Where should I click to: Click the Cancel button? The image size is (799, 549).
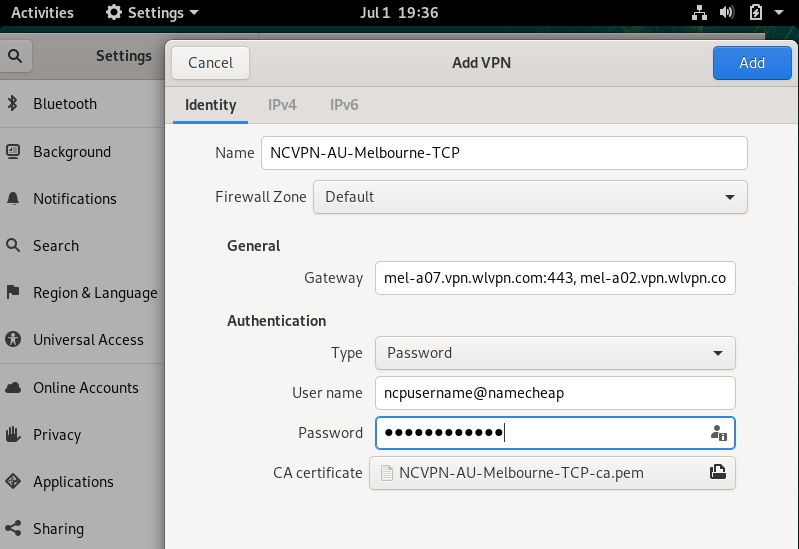(x=210, y=63)
